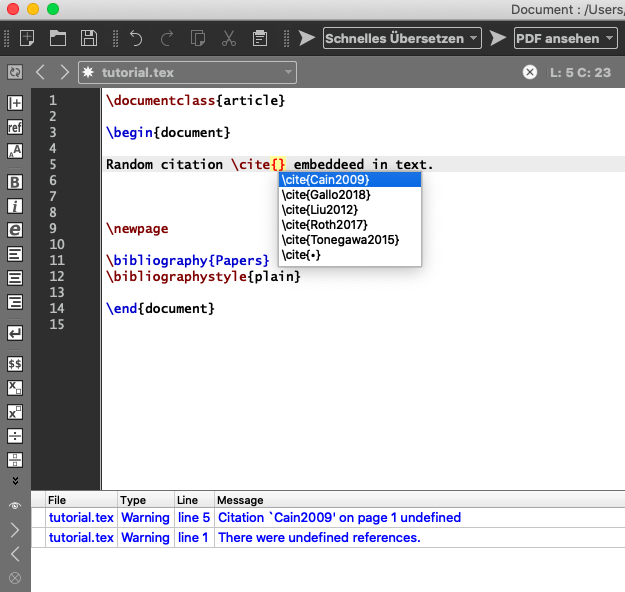Insert inline math with the $$ icon

click(x=15, y=364)
